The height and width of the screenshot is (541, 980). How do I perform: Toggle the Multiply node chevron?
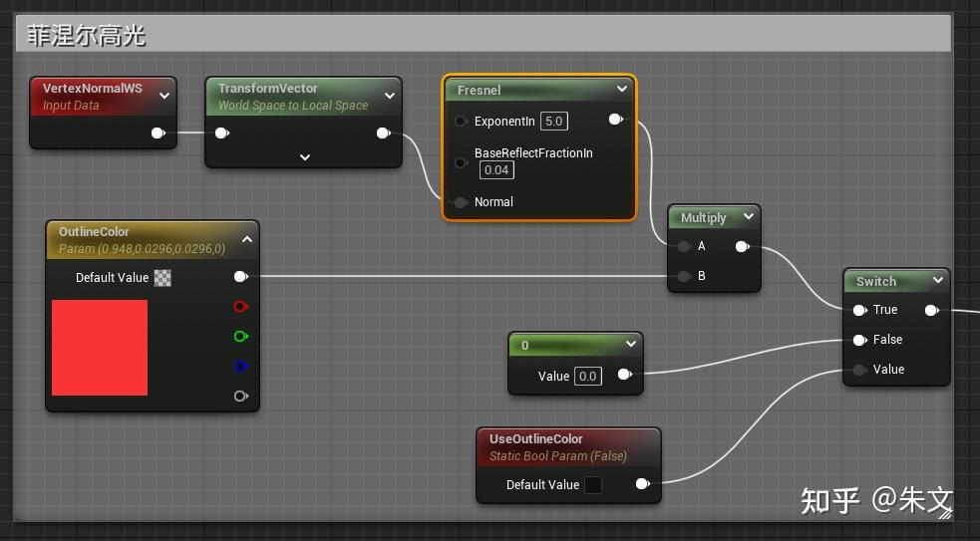pos(748,217)
